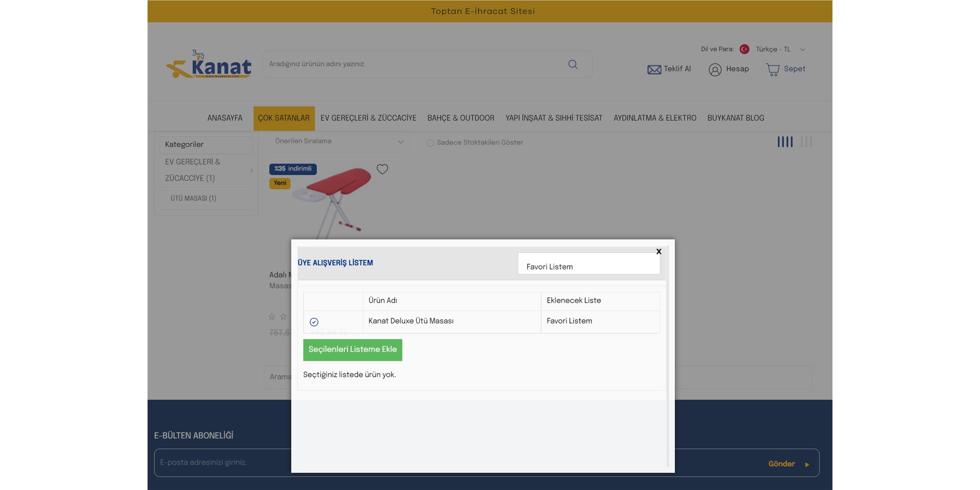Image resolution: width=980 pixels, height=490 pixels.
Task: Click the Hesap link text
Action: (737, 69)
